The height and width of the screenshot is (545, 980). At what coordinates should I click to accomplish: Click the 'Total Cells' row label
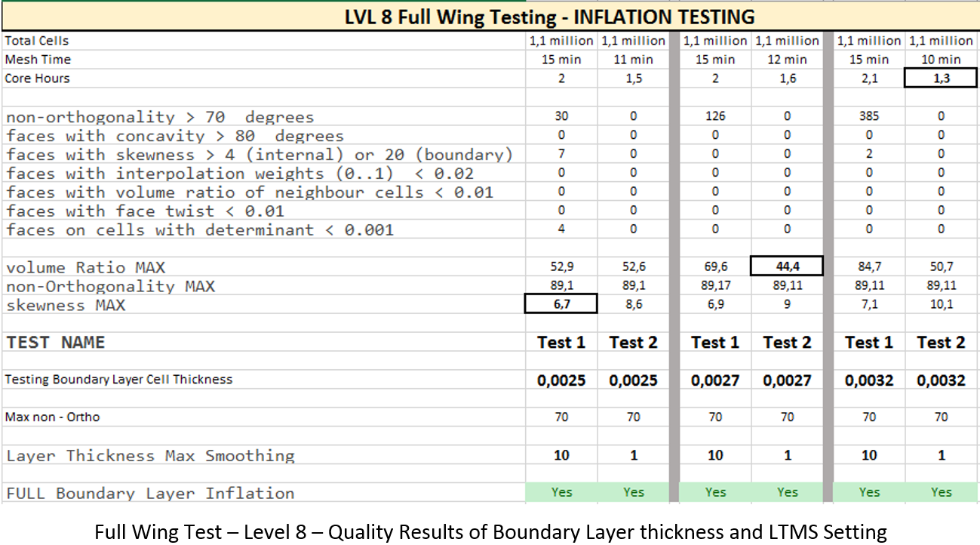pos(37,41)
